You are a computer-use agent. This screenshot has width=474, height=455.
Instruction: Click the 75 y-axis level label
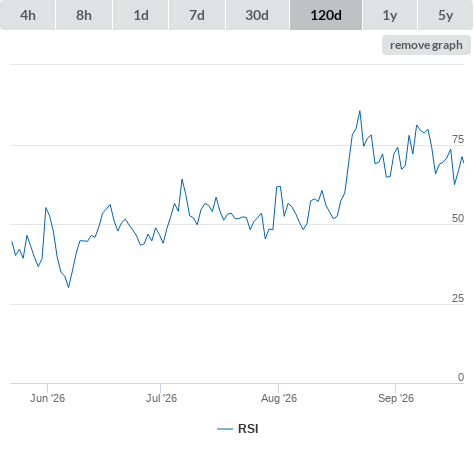click(x=458, y=139)
